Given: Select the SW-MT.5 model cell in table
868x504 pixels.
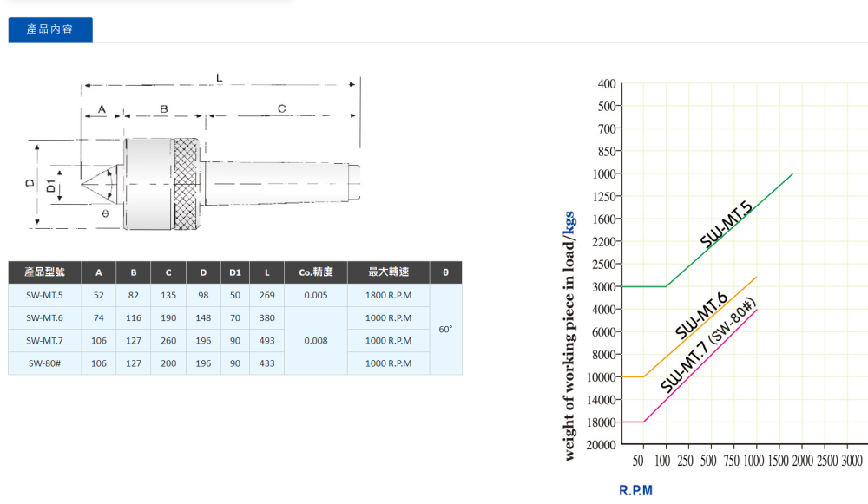Looking at the screenshot, I should point(45,295).
